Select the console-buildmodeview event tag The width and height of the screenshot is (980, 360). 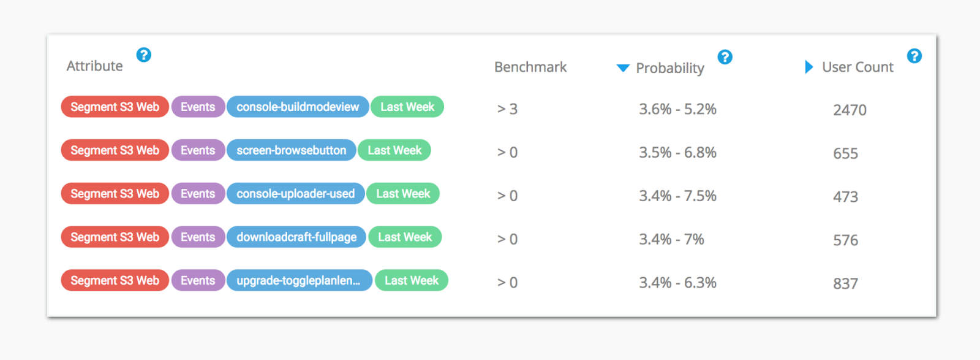tap(298, 107)
